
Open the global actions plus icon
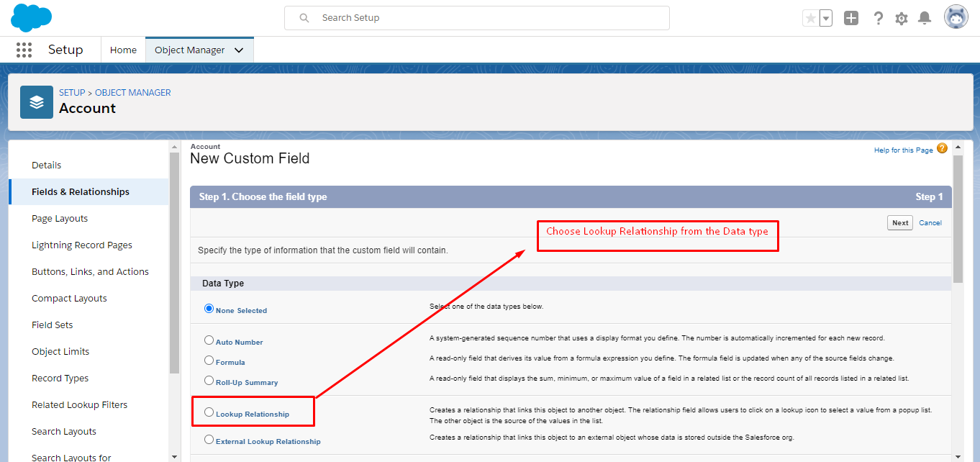pos(851,18)
